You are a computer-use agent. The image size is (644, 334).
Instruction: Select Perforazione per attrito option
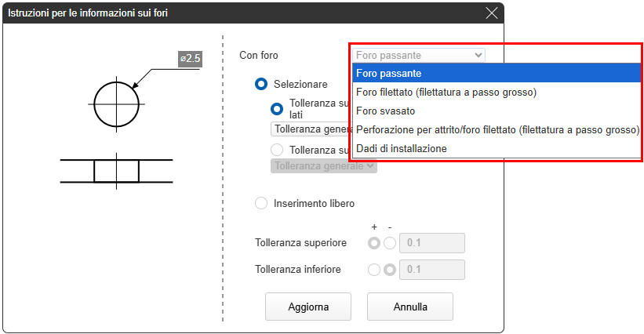click(497, 129)
